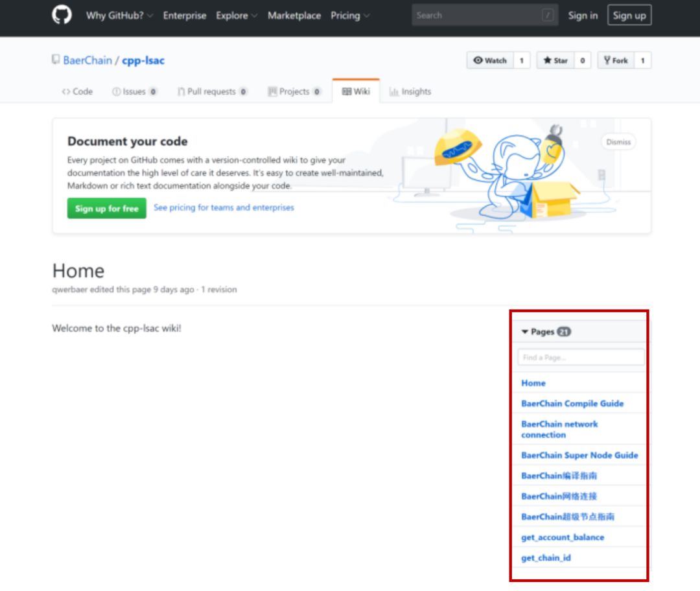Click the Fork button
The height and width of the screenshot is (591, 700).
616,60
